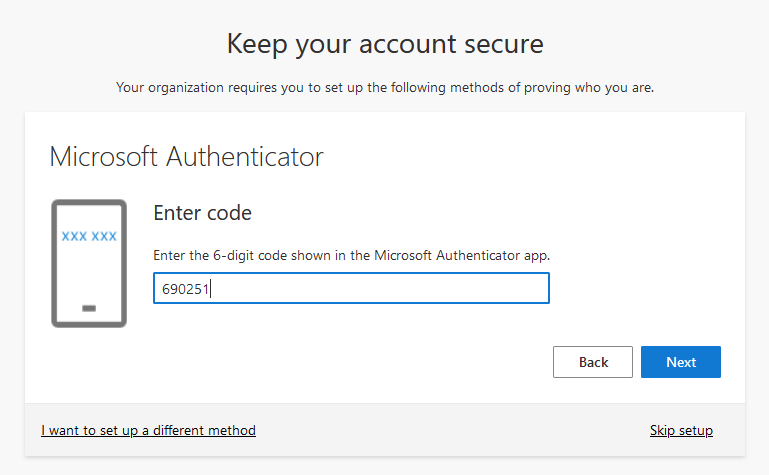
Task: Choose the Skip setup link
Action: tap(681, 431)
